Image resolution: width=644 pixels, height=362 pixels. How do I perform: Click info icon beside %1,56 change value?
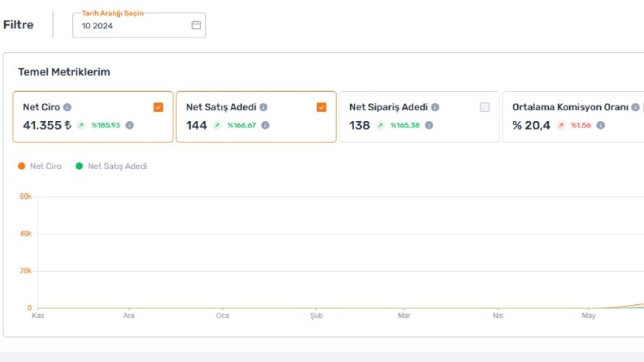click(600, 125)
